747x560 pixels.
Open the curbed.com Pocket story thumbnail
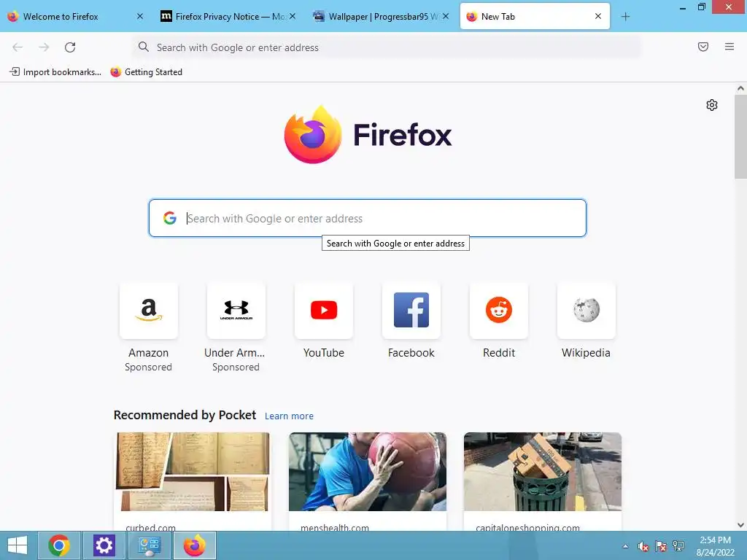click(193, 472)
